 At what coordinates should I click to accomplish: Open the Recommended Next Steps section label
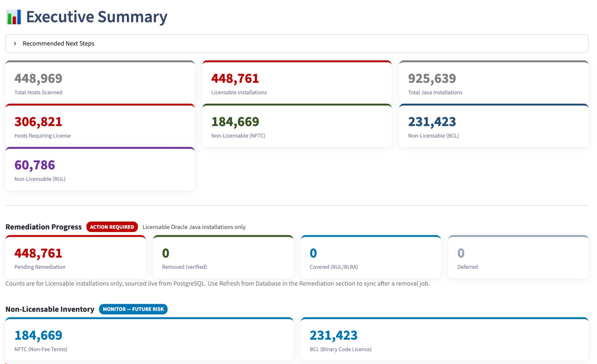[59, 44]
